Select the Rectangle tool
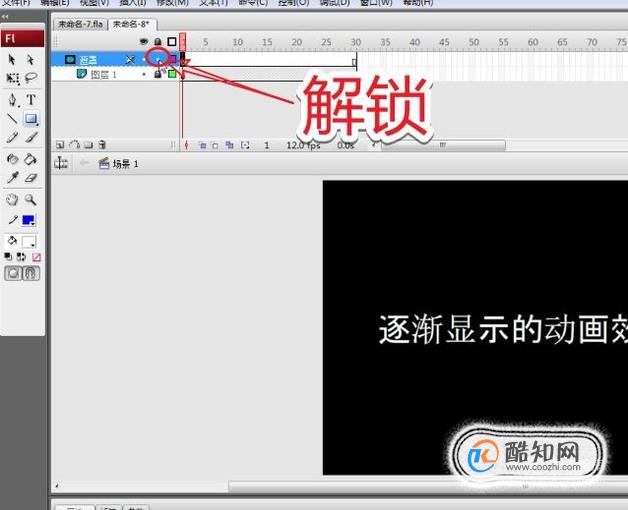Viewport: 628px width, 510px height. 31,119
